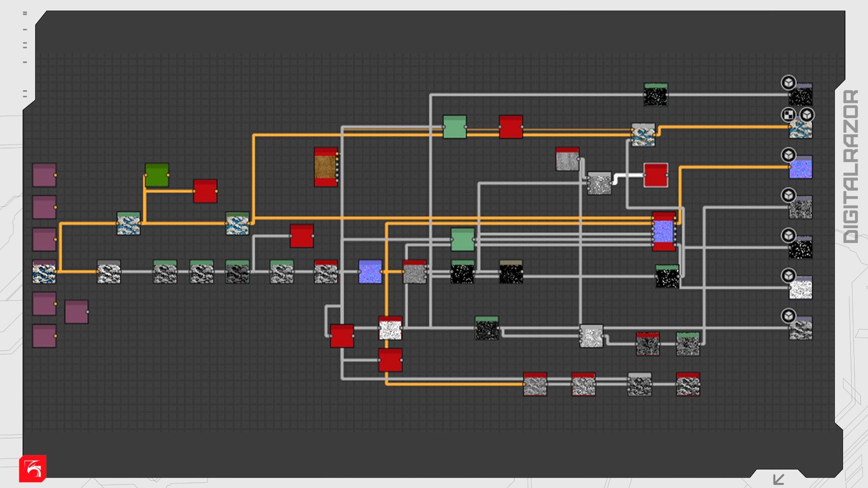Select the tall normal map node with red frame

[664, 231]
